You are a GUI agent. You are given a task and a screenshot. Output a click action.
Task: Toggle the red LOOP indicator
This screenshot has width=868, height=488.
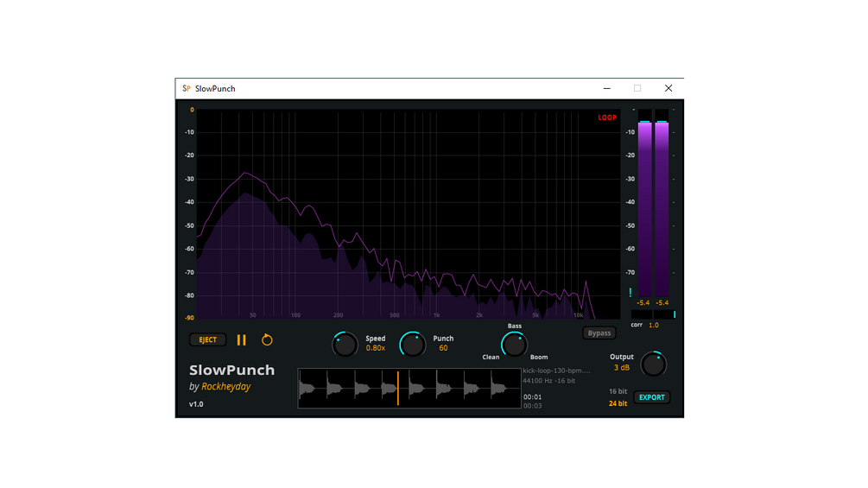click(606, 117)
